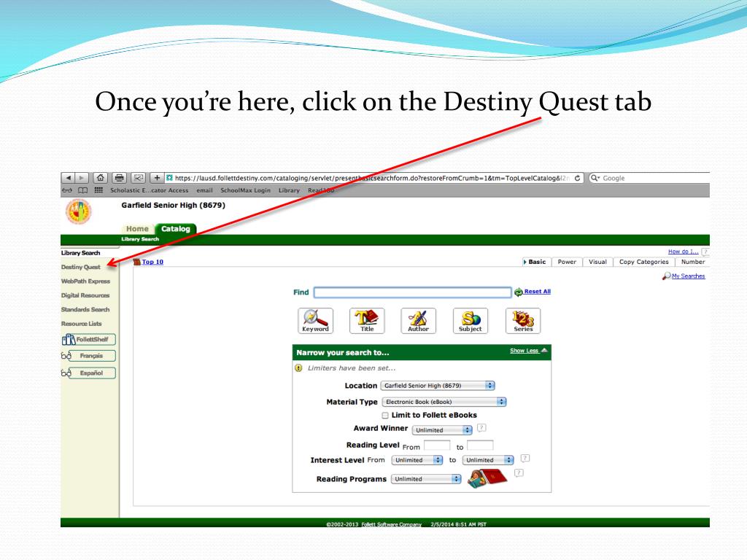747x560 pixels.
Task: Open the Library bookmark
Action: click(289, 190)
